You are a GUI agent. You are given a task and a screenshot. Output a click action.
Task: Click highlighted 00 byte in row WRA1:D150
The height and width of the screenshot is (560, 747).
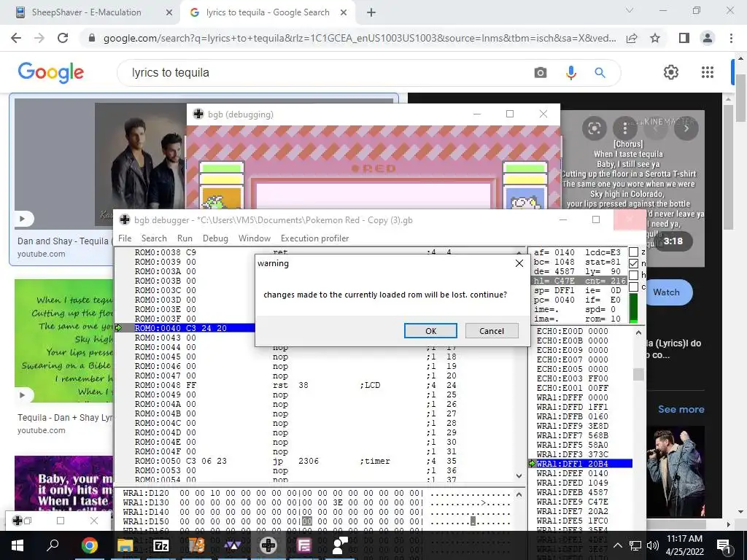(307, 521)
